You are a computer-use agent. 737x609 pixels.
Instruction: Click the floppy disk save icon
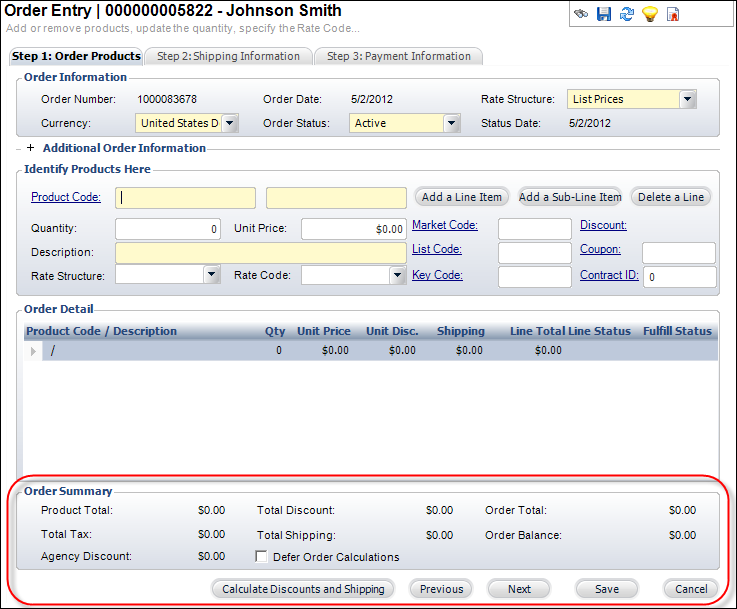pyautogui.click(x=603, y=14)
